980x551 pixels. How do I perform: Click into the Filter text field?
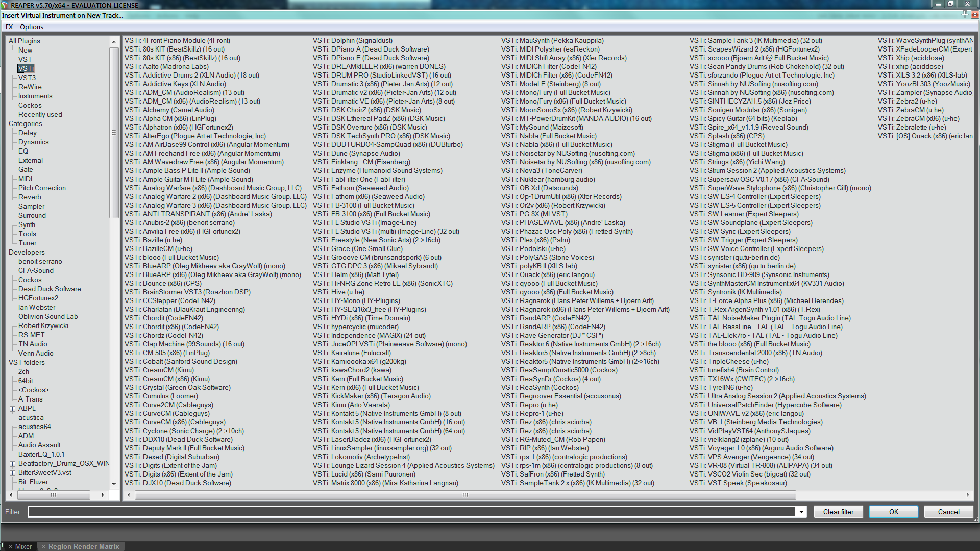pos(411,512)
